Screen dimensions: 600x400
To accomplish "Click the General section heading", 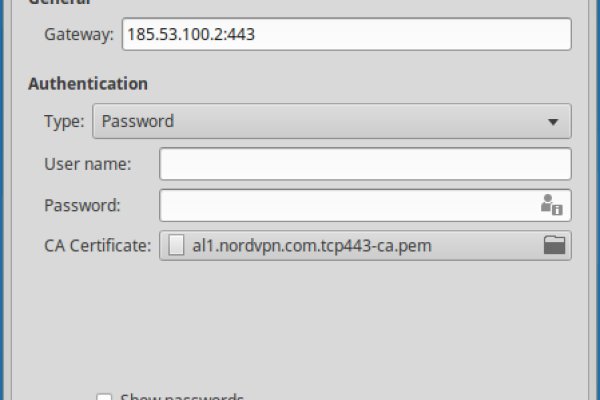I will [x=60, y=3].
